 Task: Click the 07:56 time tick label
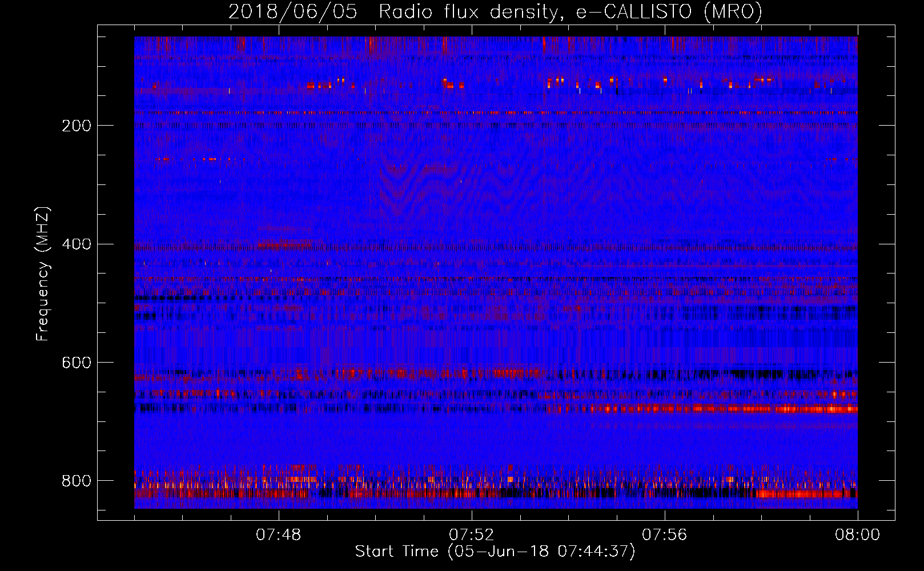tap(665, 535)
